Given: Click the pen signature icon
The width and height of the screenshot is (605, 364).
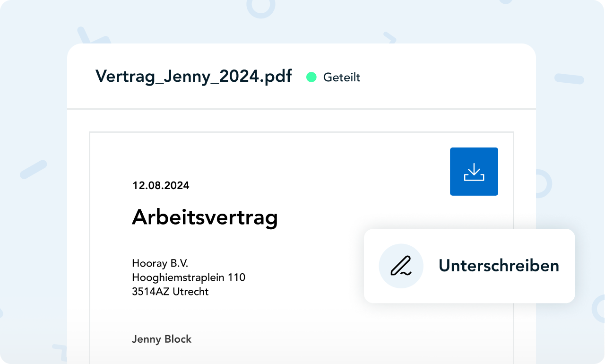Looking at the screenshot, I should [401, 266].
